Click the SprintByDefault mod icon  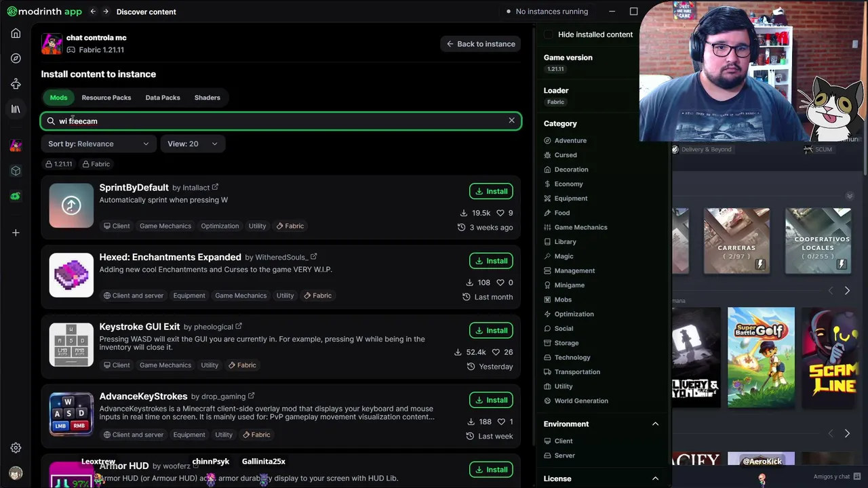[71, 205]
